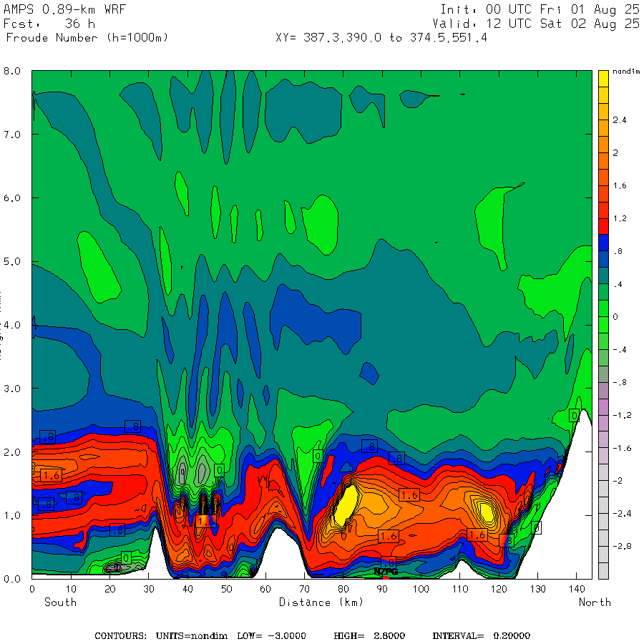Select the 'Init: 00 UTC Fri 01 Aug 25' line
Screen dimensions: 644x644
point(540,10)
